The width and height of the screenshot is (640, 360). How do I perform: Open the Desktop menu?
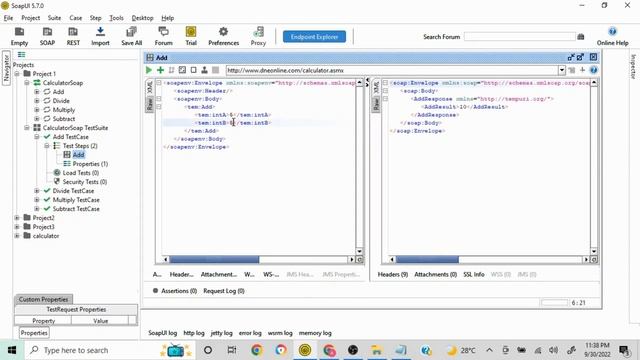pos(142,18)
